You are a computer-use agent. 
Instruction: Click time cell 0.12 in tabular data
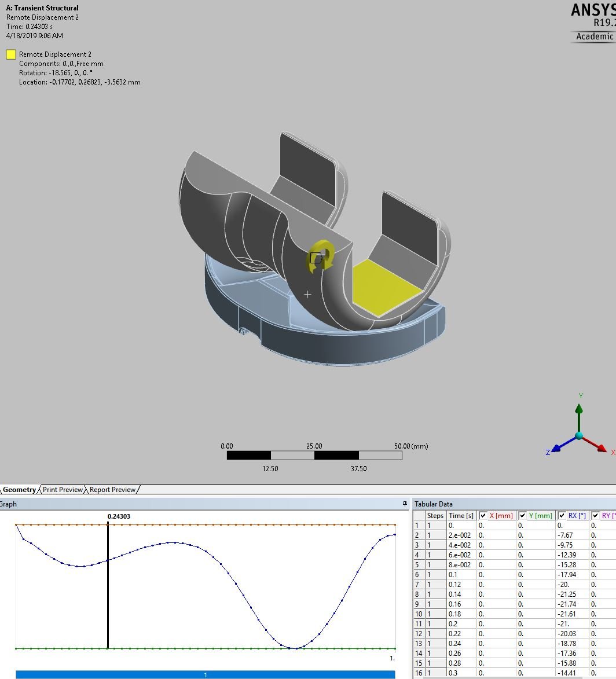pyautogui.click(x=461, y=584)
